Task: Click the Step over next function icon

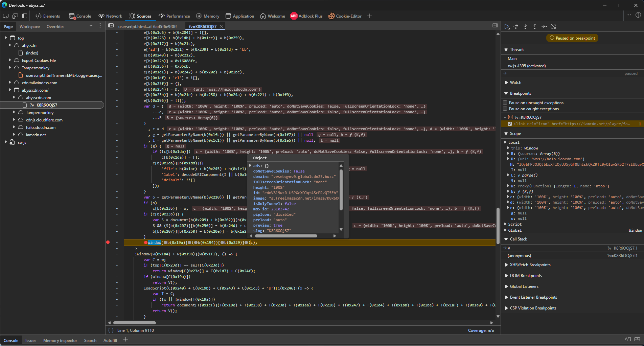Action: click(516, 26)
